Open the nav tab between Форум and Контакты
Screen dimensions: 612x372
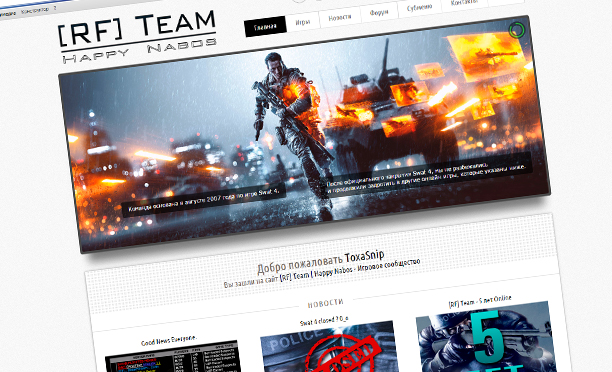point(420,7)
